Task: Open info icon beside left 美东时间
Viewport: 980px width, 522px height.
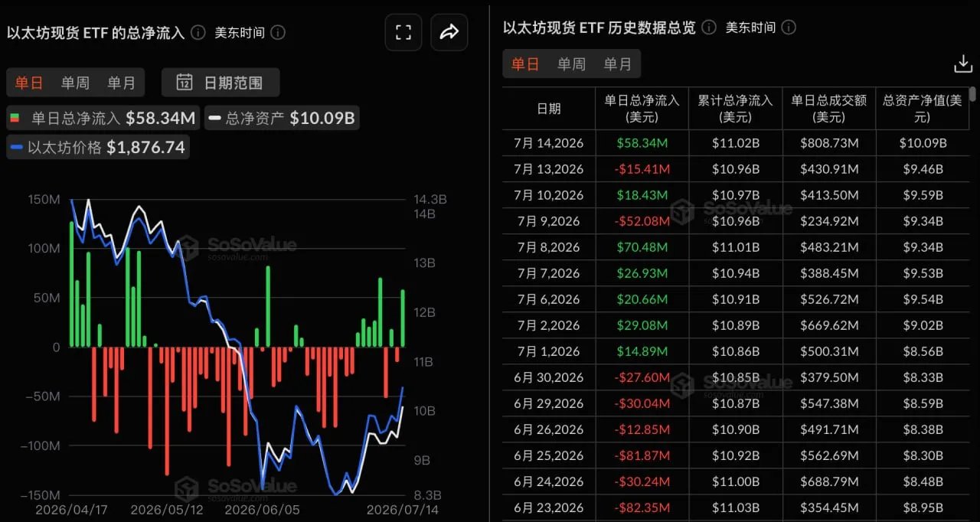Action: tap(278, 32)
